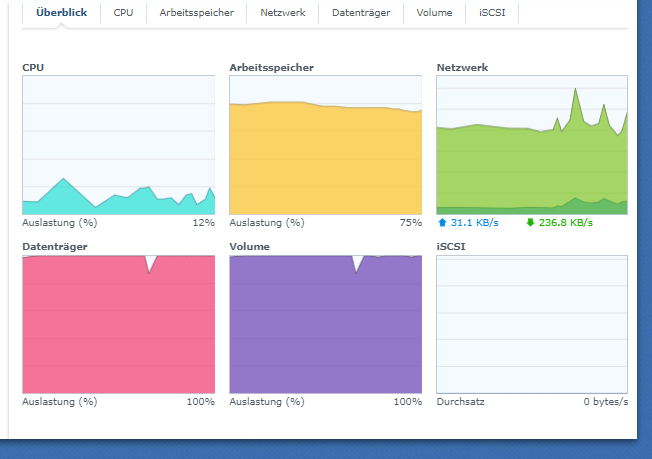Image resolution: width=652 pixels, height=459 pixels.
Task: Click the yellow Arbeitsspeicher usage graph
Action: [x=325, y=145]
